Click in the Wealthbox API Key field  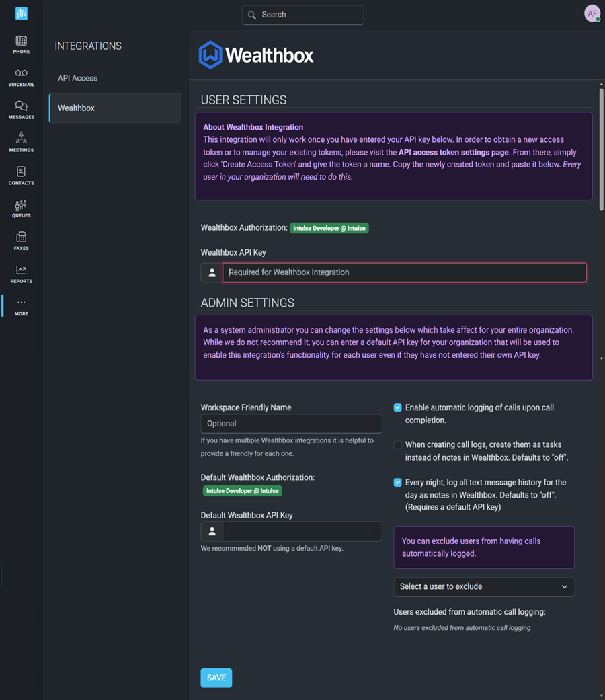[x=404, y=272]
